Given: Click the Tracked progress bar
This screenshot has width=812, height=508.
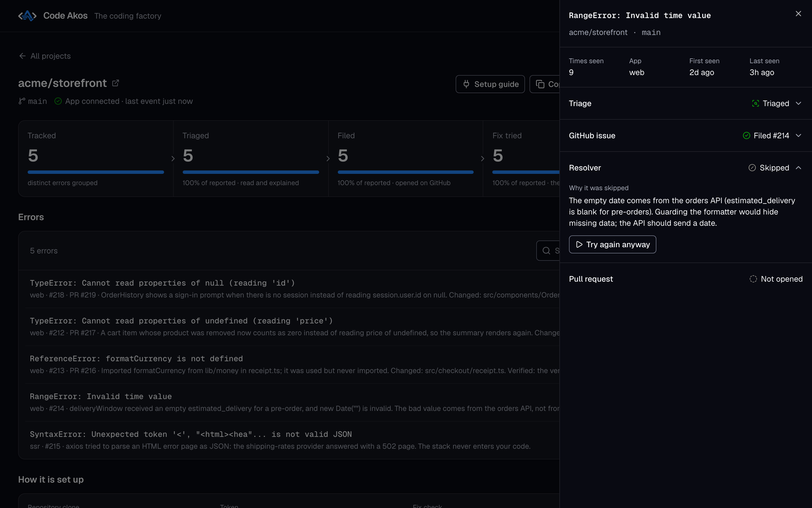Looking at the screenshot, I should pos(96,172).
